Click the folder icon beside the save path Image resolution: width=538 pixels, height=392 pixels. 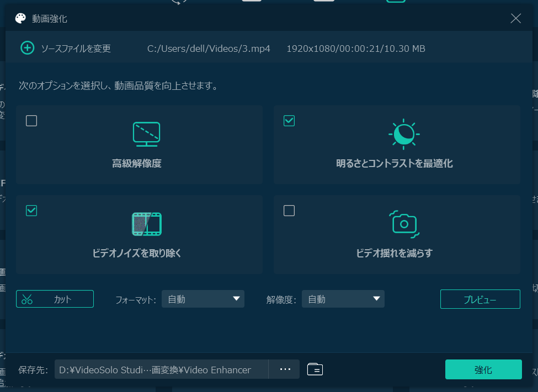(x=315, y=369)
